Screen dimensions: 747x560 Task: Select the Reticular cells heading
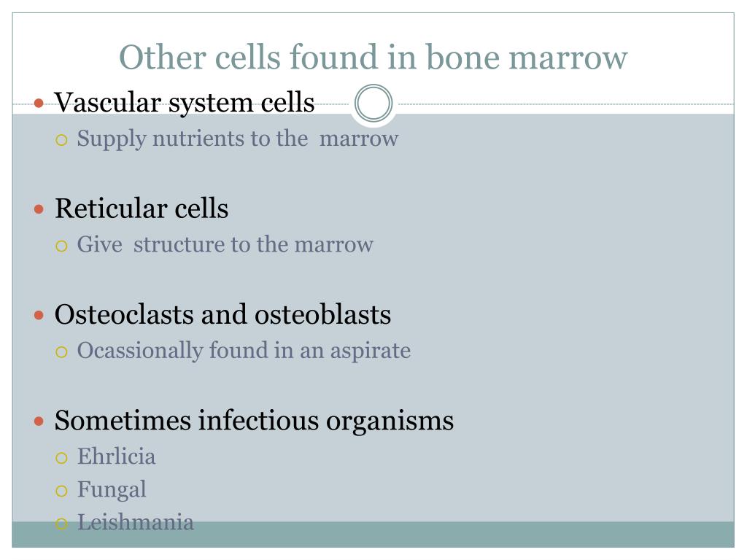[142, 209]
